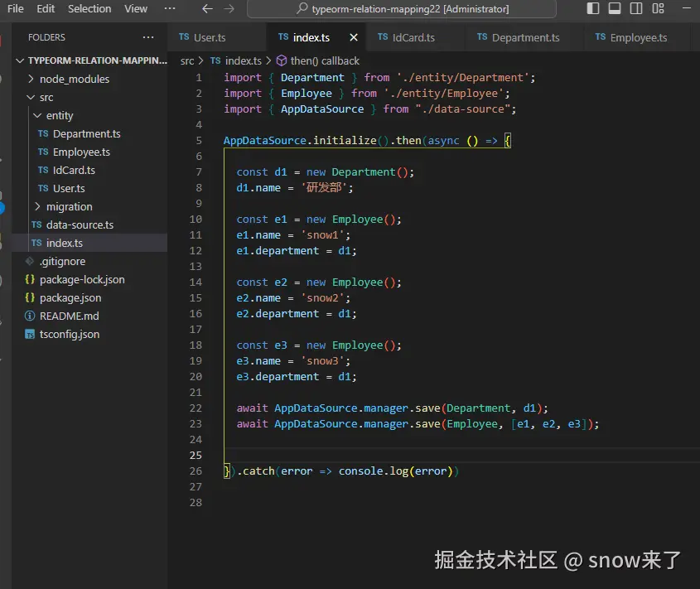700x589 pixels.
Task: Click Department in the line 1 import
Action: (x=312, y=78)
